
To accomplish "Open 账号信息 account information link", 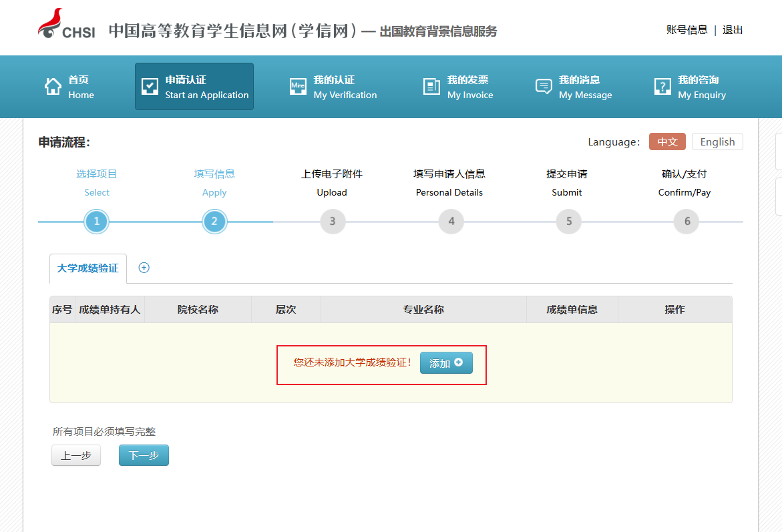I will coord(687,30).
